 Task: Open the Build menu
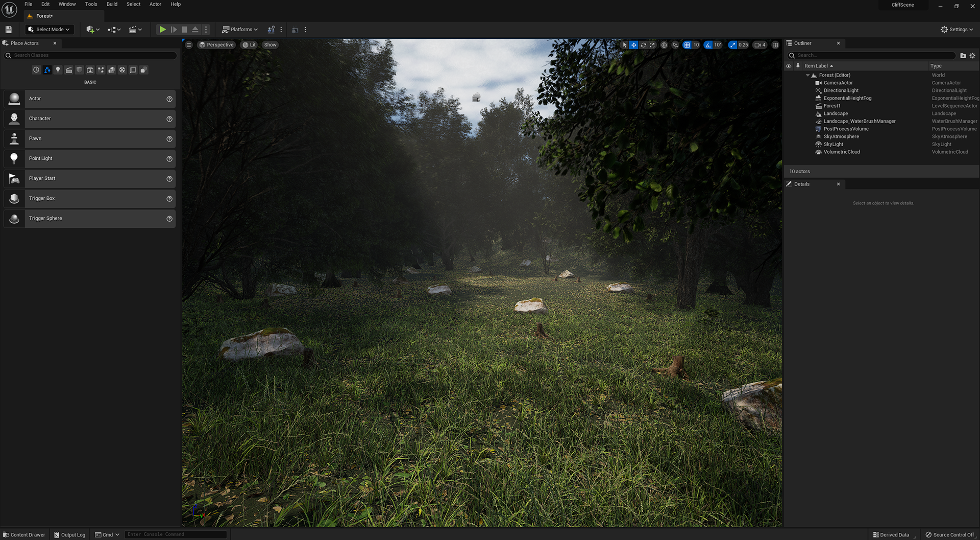tap(112, 4)
